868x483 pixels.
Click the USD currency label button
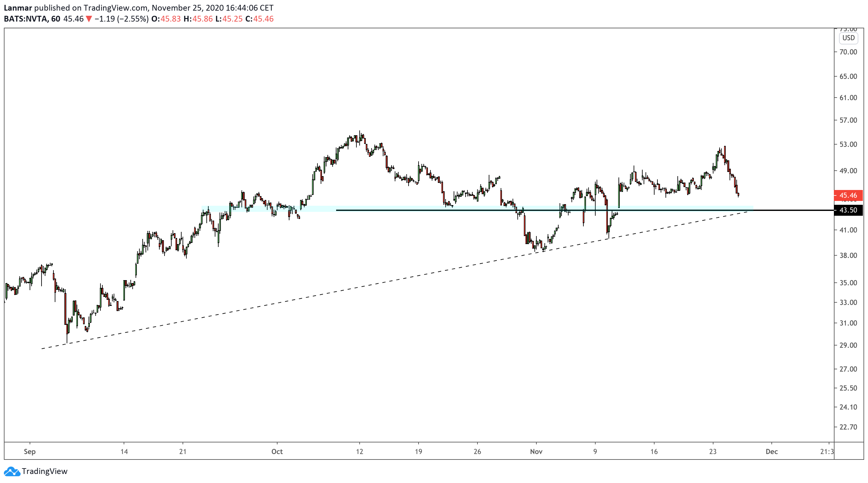[848, 38]
